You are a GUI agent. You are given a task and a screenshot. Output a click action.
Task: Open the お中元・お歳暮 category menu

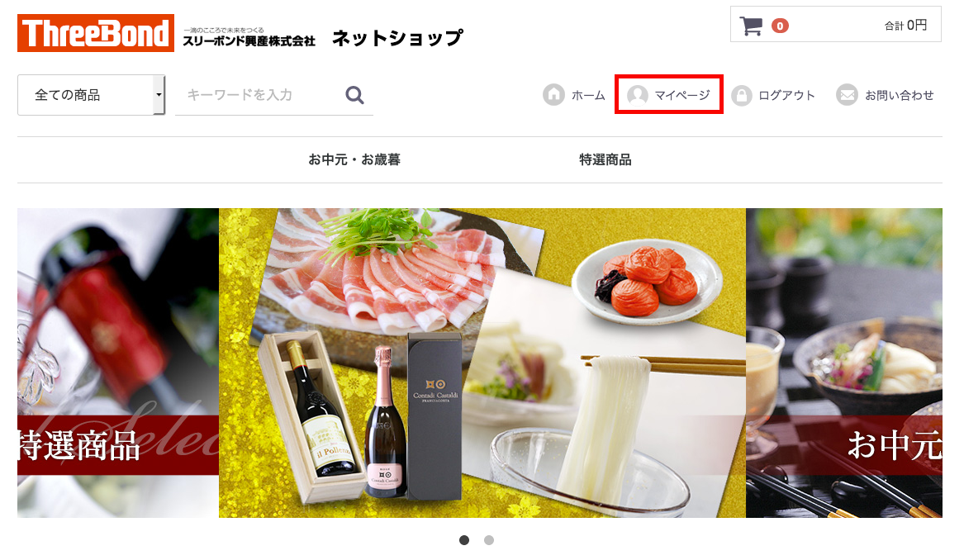(354, 160)
